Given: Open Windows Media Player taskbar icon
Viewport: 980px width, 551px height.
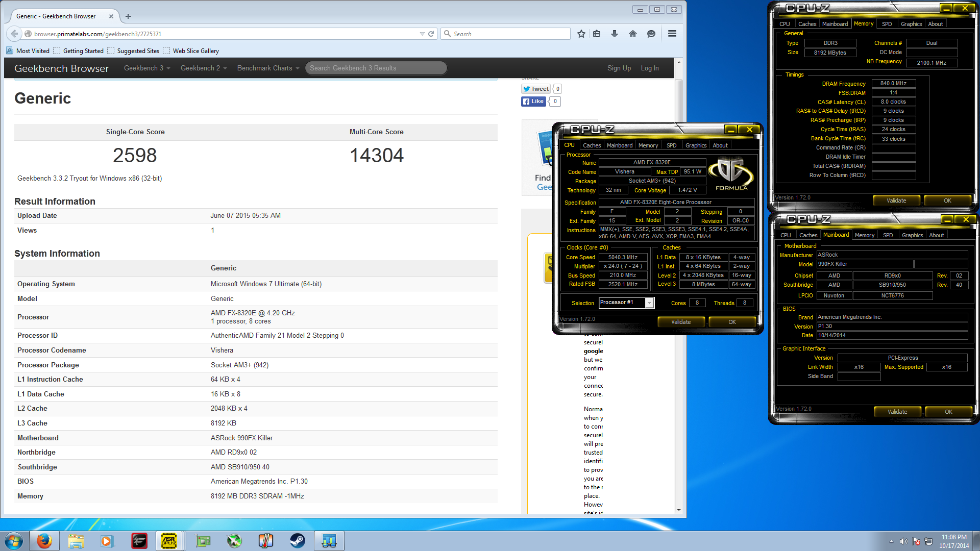Looking at the screenshot, I should (x=107, y=541).
